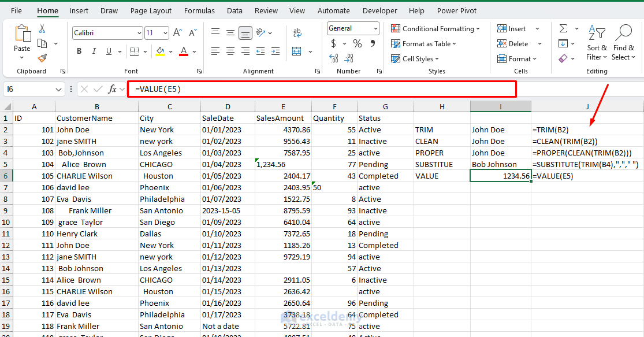
Task: Switch to the Power Pivot tab
Action: [457, 10]
